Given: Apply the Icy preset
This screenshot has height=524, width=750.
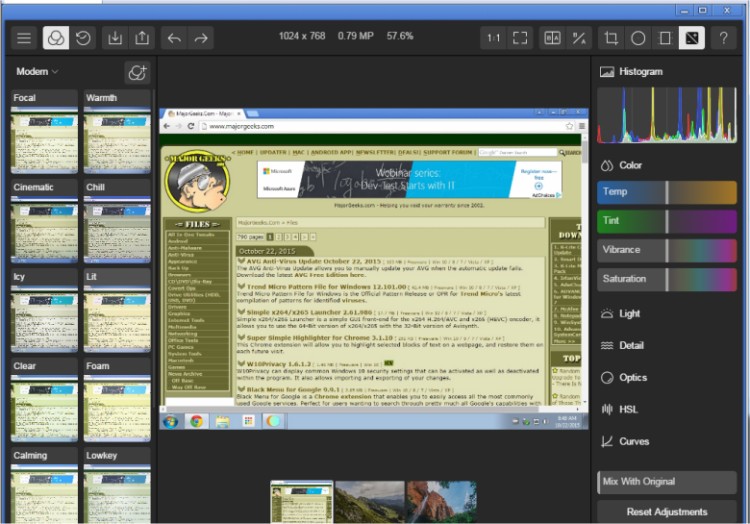Looking at the screenshot, I should (x=44, y=310).
